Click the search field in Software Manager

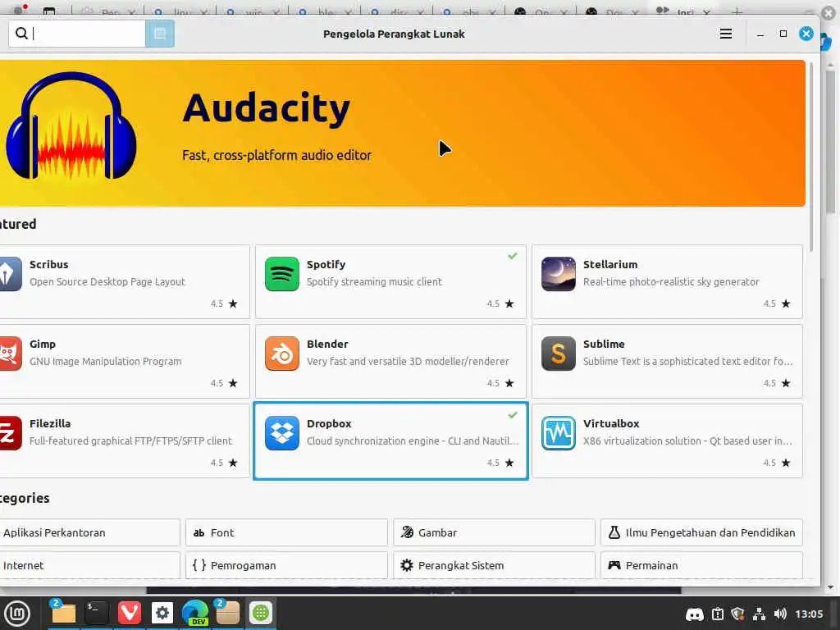coord(77,34)
